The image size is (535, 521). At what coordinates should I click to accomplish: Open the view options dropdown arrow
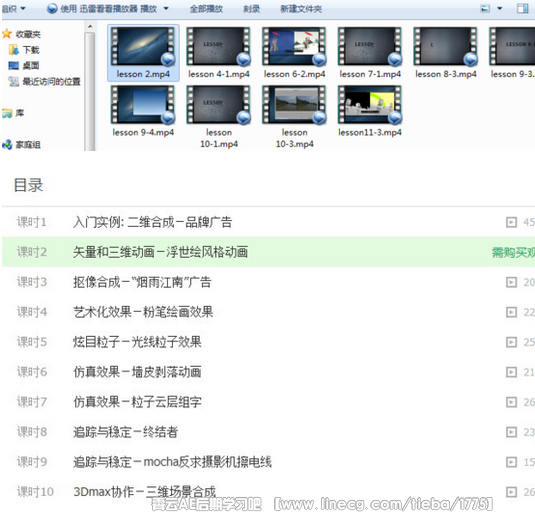click(x=500, y=9)
